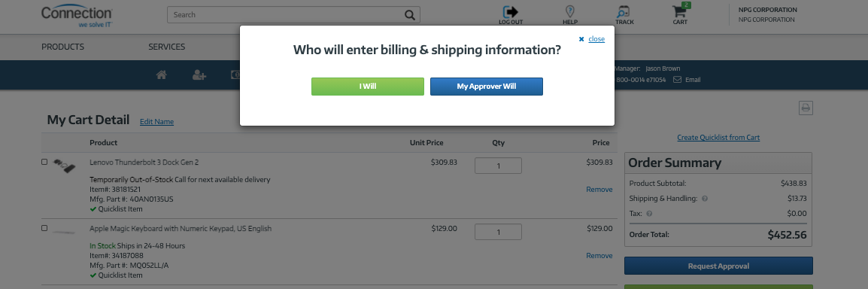Click the home icon in navy bar

(162, 75)
